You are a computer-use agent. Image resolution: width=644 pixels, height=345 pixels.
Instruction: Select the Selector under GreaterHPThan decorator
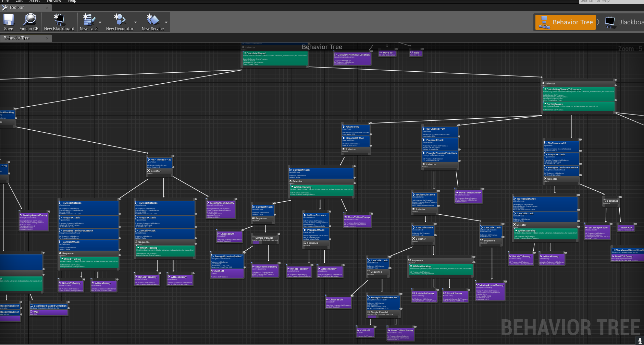click(x=356, y=150)
